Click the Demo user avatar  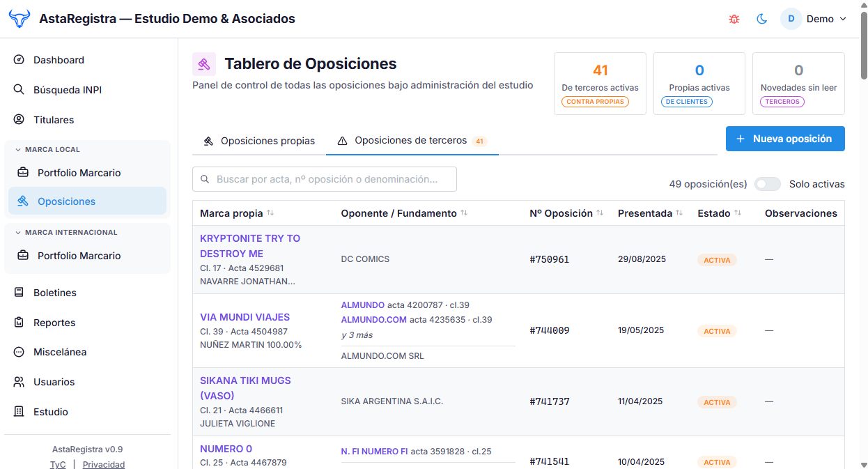tap(791, 19)
